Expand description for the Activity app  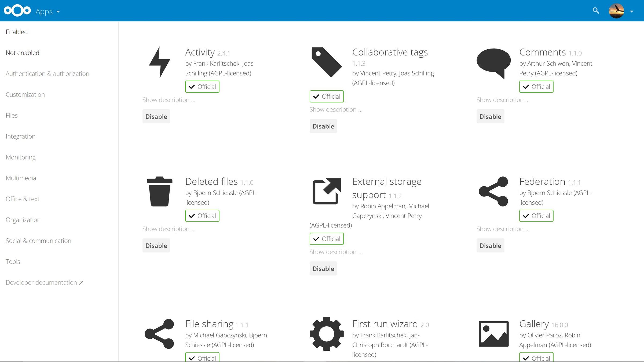point(169,99)
